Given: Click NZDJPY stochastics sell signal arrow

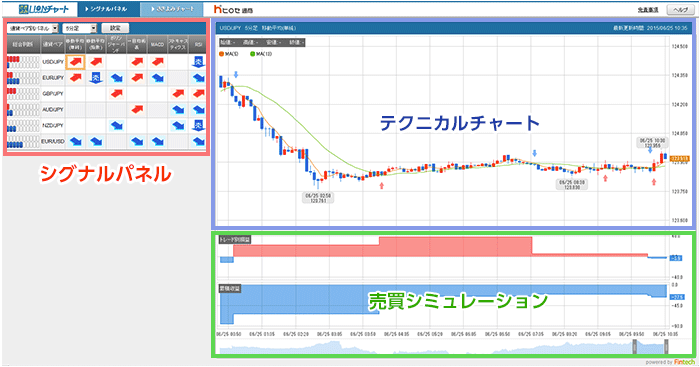Looking at the screenshot, I should [x=178, y=125].
